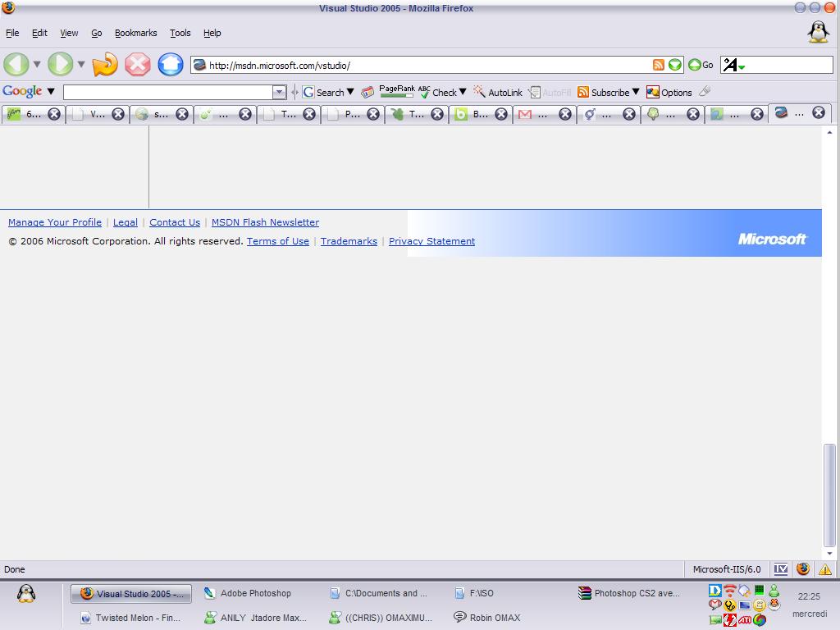Open the Tools menu
Viewport: 840px width, 630px height.
pos(180,33)
